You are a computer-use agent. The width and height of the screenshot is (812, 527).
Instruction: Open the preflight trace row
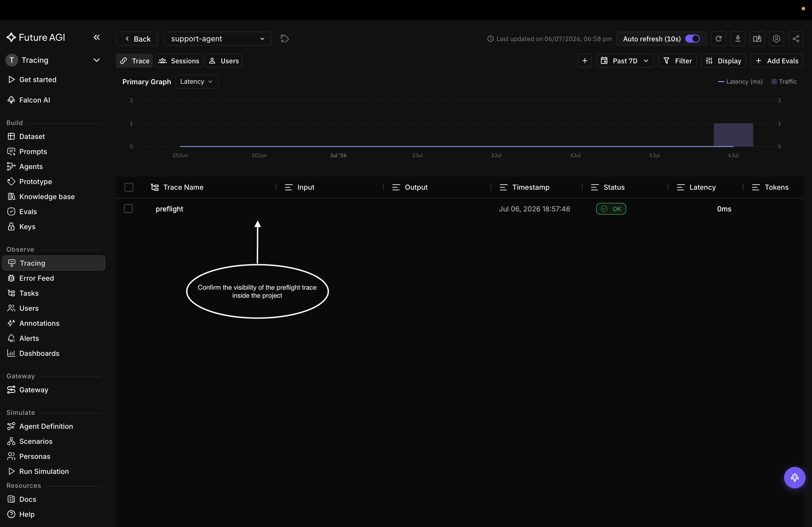tap(459, 208)
